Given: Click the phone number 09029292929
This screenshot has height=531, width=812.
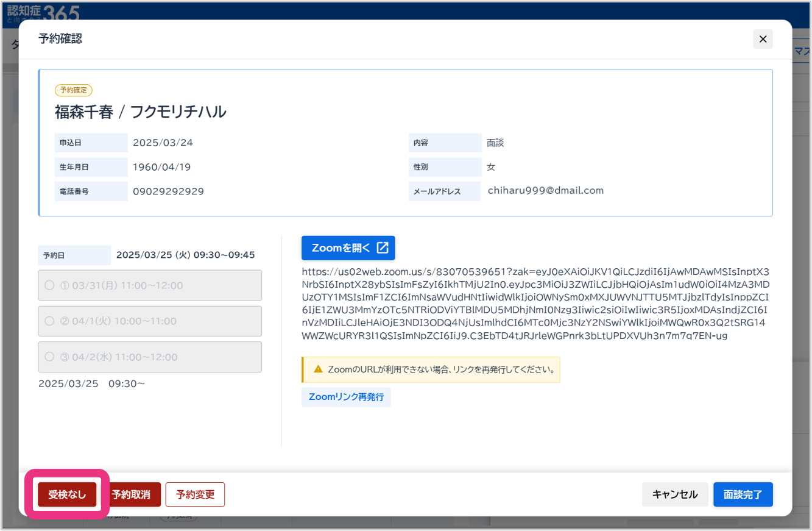Looking at the screenshot, I should pyautogui.click(x=168, y=191).
